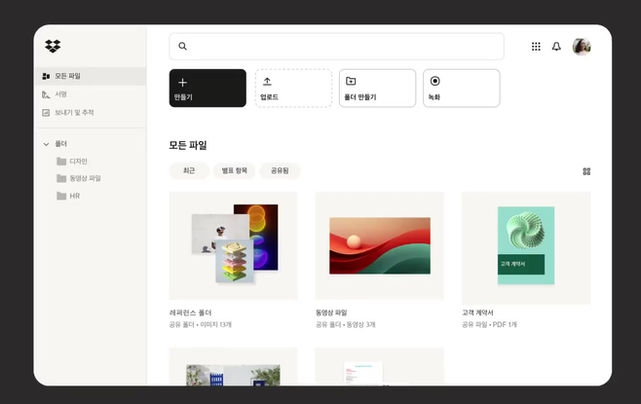The height and width of the screenshot is (404, 641).
Task: Open the 고객 계약서 PDF thumbnail
Action: 526,247
